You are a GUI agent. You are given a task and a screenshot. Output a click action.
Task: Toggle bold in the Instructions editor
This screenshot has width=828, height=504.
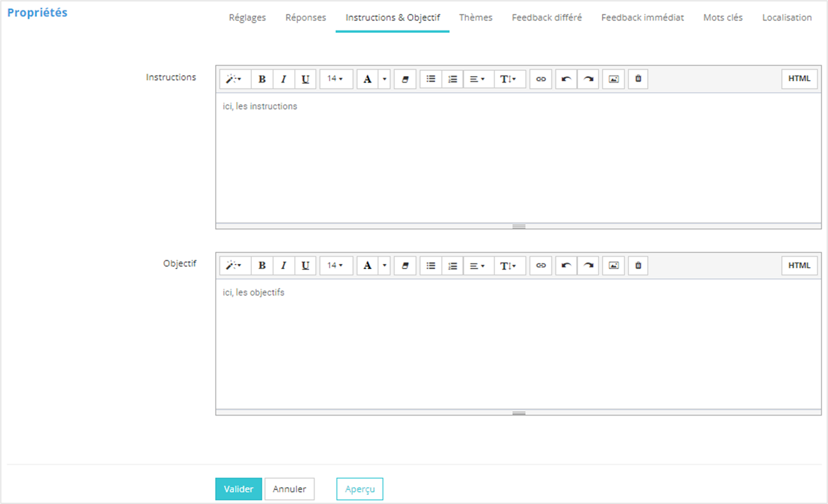[x=262, y=79]
